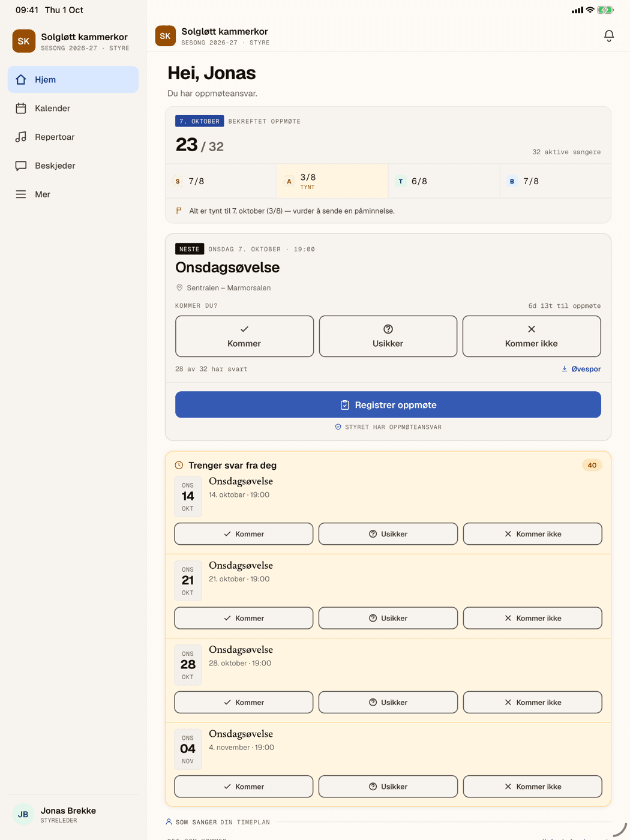Open the 14 OKT date tile

(188, 497)
